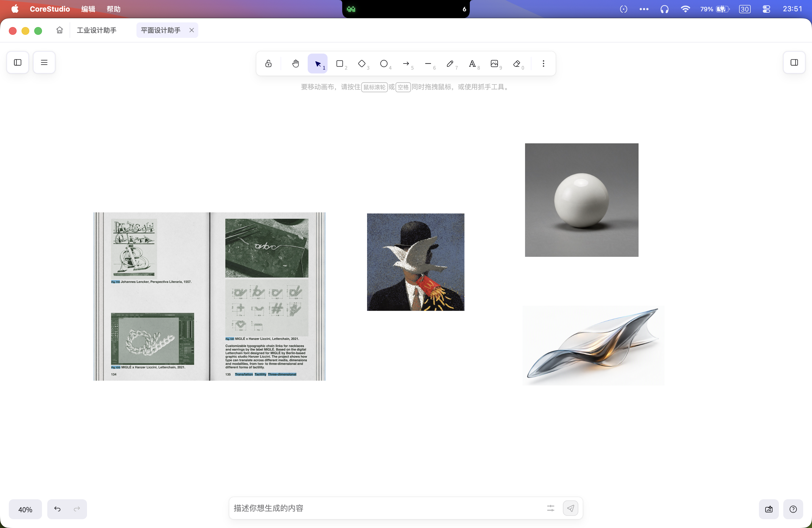This screenshot has width=812, height=528.
Task: Select the arrow connector tool
Action: pos(406,64)
